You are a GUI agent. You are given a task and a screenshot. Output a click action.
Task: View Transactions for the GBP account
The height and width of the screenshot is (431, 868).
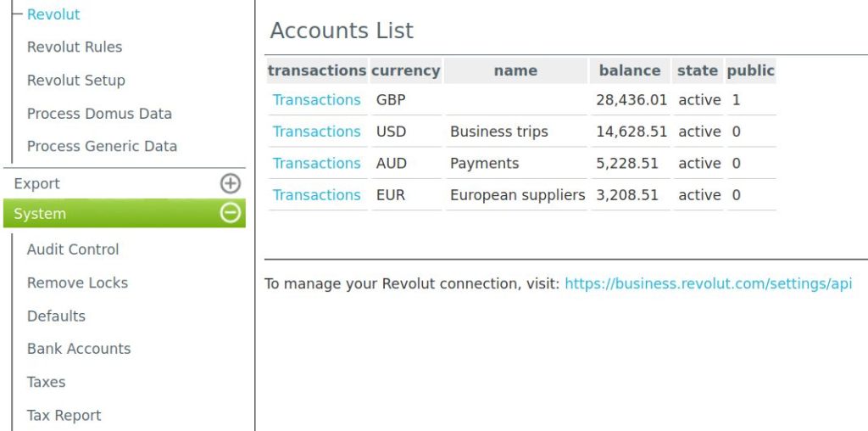click(316, 100)
